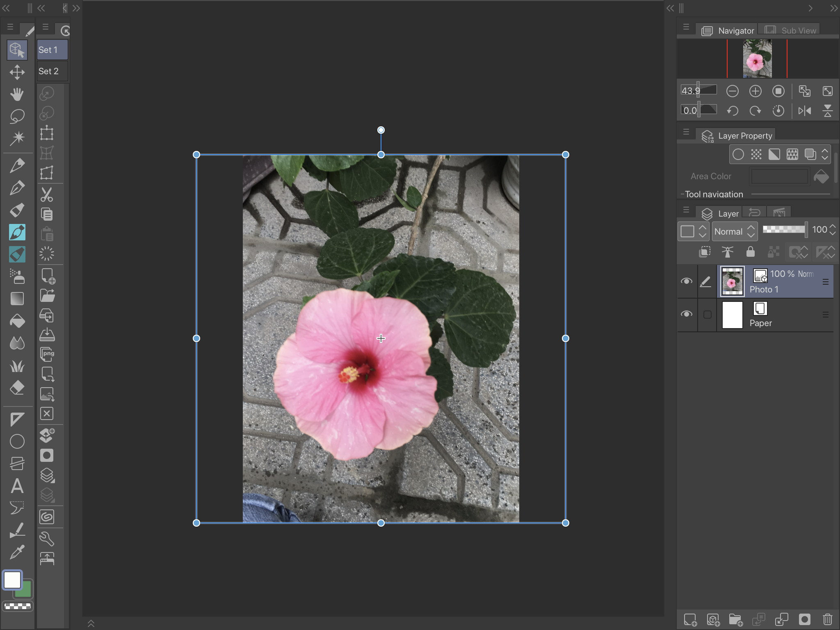Open the Layer Property effects expander arrows

click(x=825, y=154)
